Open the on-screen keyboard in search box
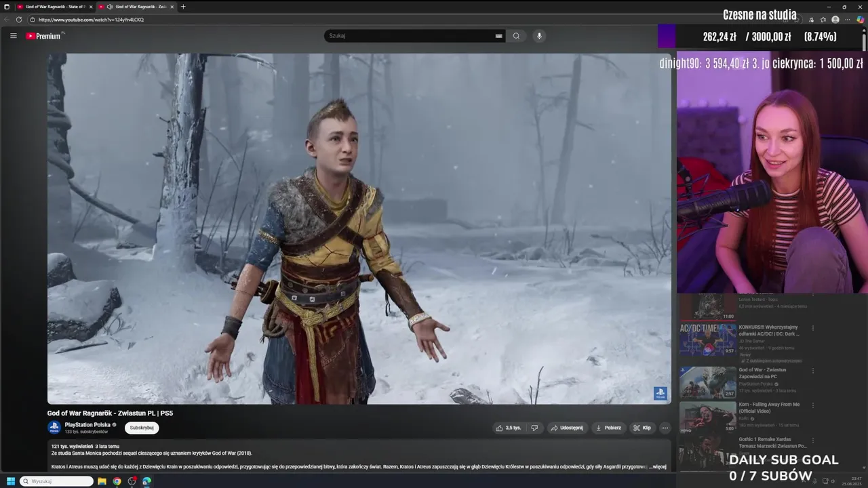 [498, 36]
